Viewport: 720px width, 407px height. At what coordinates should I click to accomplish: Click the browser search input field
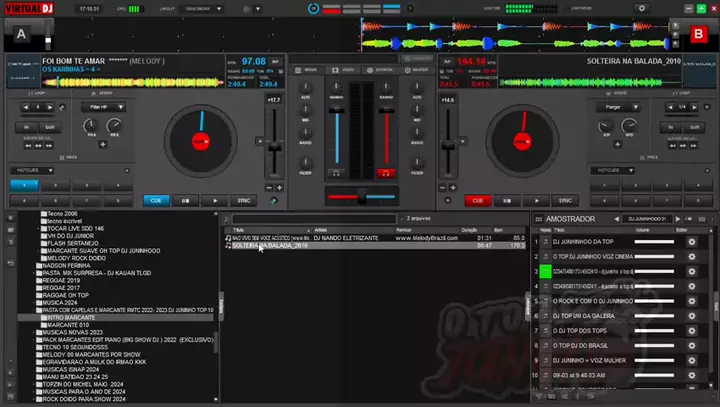coord(314,219)
